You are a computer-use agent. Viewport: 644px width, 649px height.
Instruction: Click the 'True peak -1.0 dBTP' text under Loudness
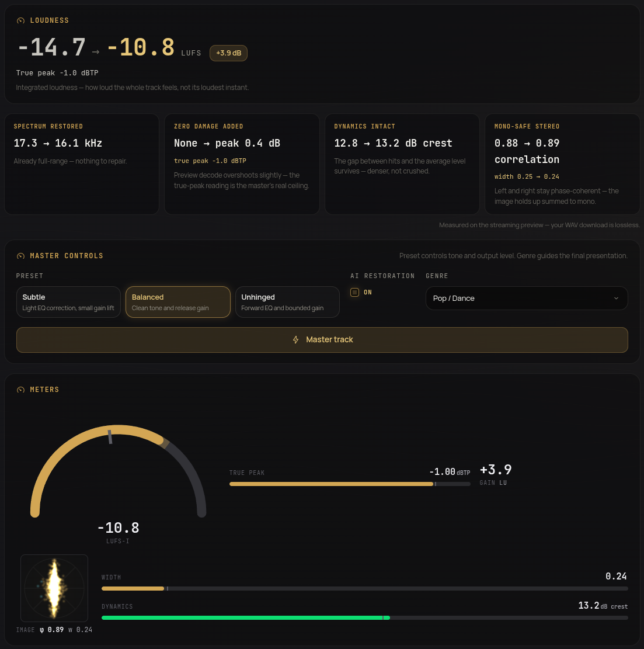click(57, 73)
